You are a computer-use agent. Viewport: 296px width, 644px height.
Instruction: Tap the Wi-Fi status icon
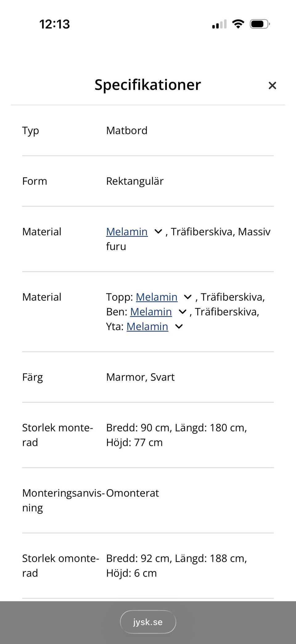point(238,24)
